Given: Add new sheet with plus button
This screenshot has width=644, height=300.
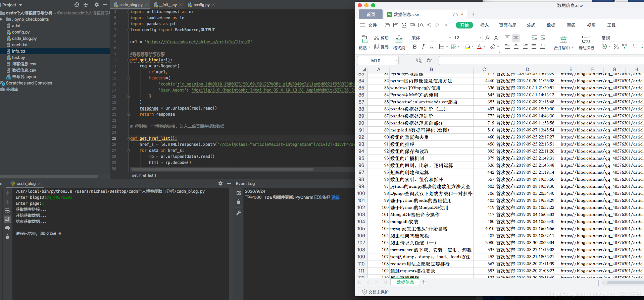Looking at the screenshot, I should click(x=424, y=282).
